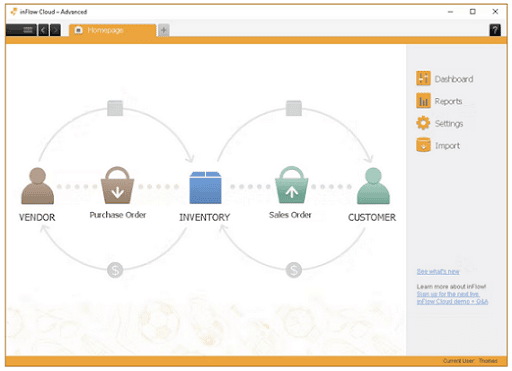Open Dashboard icon in sidebar
Screen dimensions: 512x371
(x=423, y=79)
